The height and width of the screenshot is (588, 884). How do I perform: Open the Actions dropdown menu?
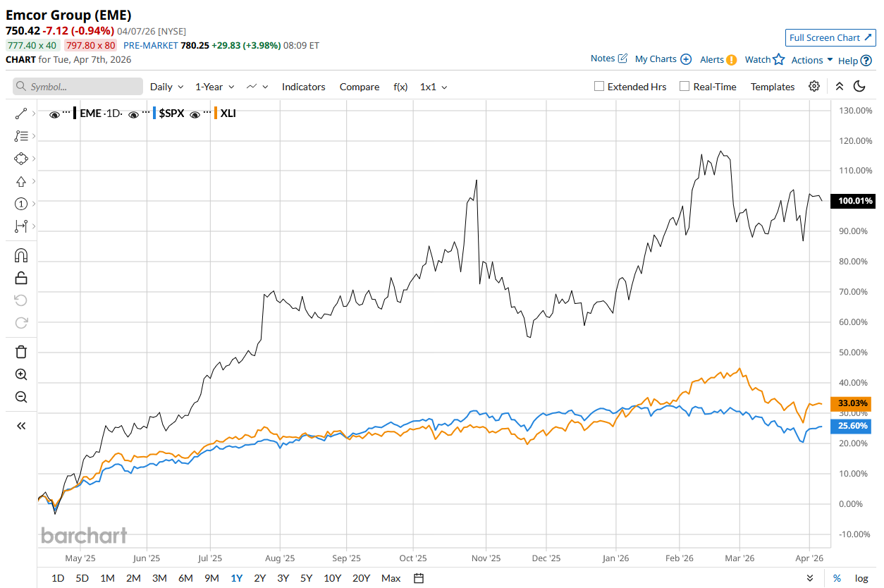click(812, 60)
